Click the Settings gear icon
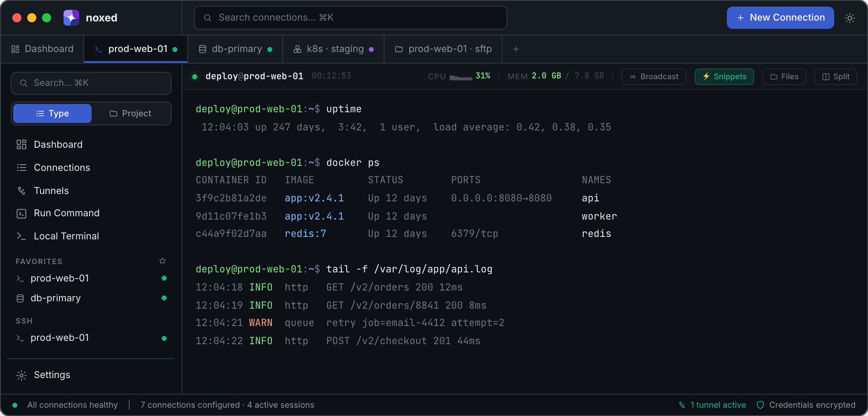This screenshot has width=868, height=416. click(21, 375)
